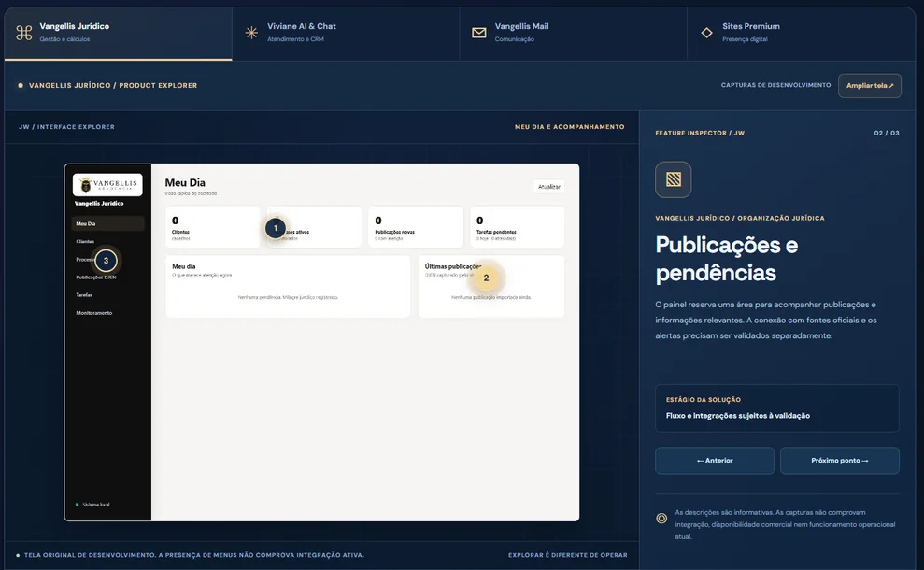Select hotspot marker number 2
924x570 pixels.
pos(486,278)
